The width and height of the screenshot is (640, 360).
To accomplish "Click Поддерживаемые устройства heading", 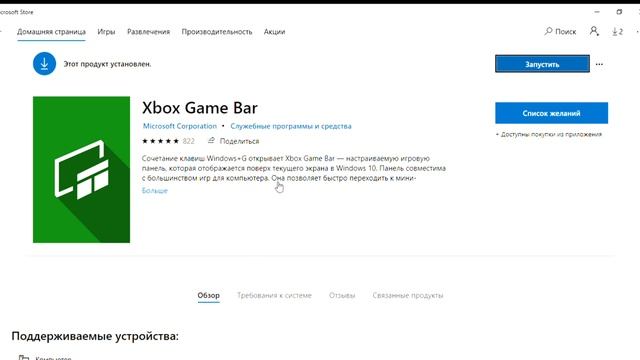I will (95, 336).
